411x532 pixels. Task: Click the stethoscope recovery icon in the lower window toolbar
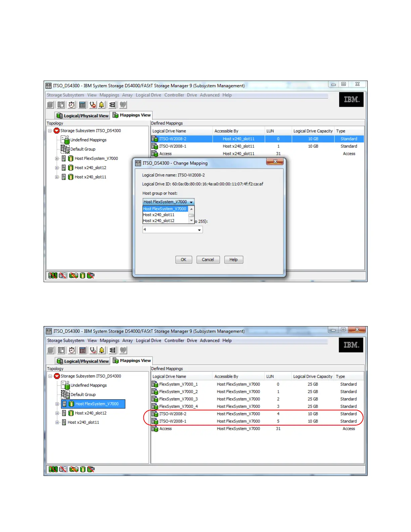click(x=93, y=350)
